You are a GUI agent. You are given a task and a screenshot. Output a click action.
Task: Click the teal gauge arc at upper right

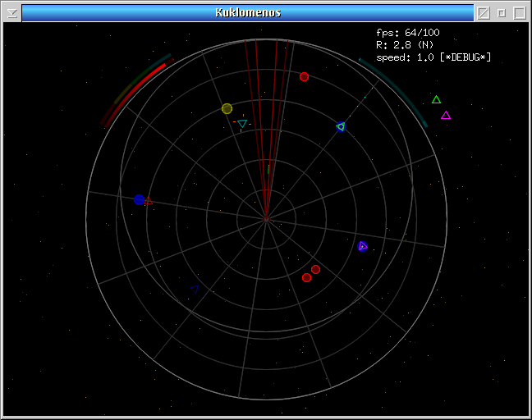(396, 87)
